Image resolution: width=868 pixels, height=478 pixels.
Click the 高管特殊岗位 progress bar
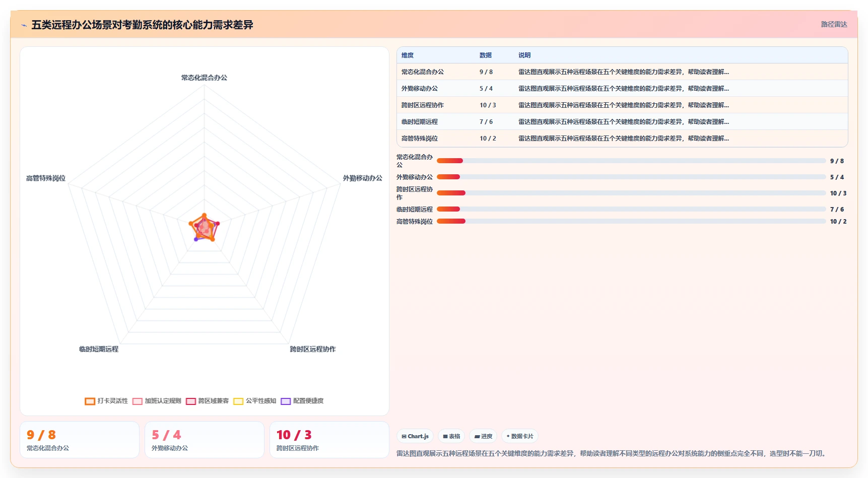[631, 222]
